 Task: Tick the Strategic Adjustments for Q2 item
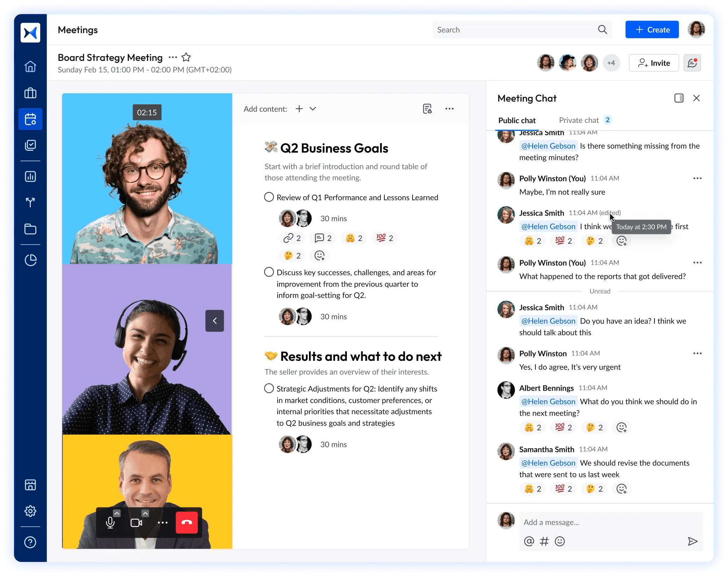click(269, 388)
